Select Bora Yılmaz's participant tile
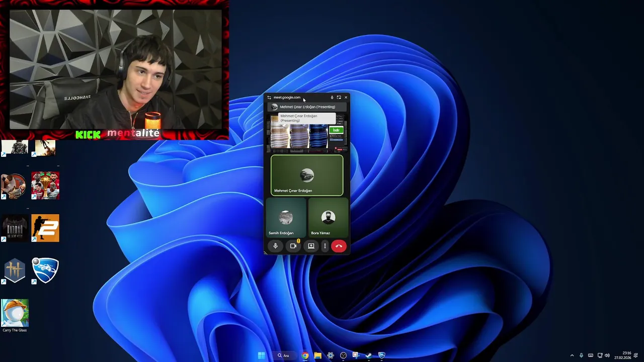Viewport: 644px width, 362px height. tap(328, 217)
